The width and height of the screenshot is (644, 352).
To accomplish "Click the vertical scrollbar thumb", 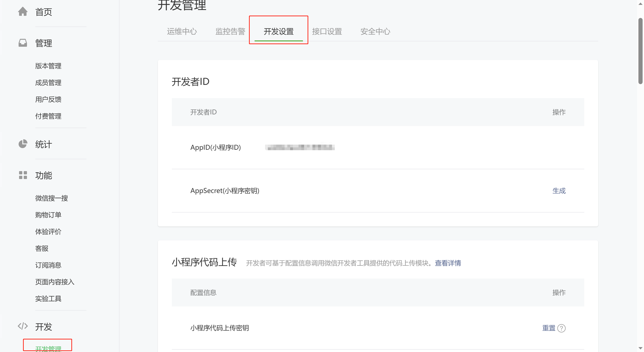I will tap(640, 51).
